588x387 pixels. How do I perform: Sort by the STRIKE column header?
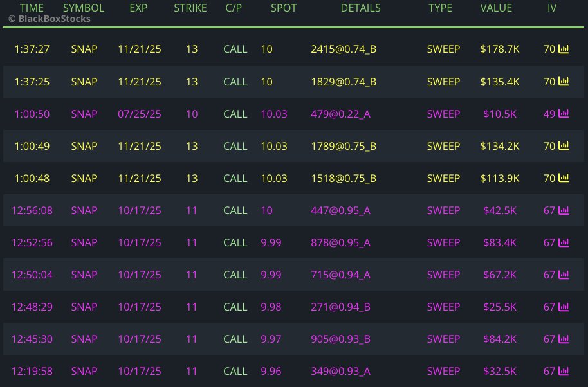(x=190, y=8)
